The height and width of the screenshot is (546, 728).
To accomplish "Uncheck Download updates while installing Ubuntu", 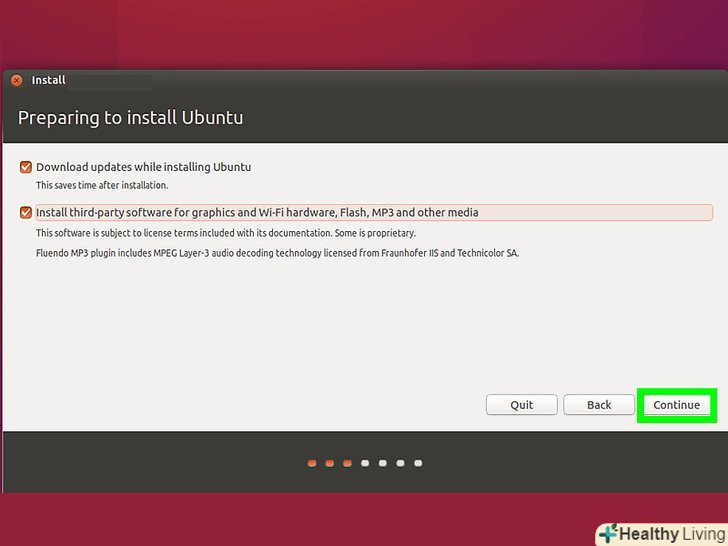I will (26, 167).
